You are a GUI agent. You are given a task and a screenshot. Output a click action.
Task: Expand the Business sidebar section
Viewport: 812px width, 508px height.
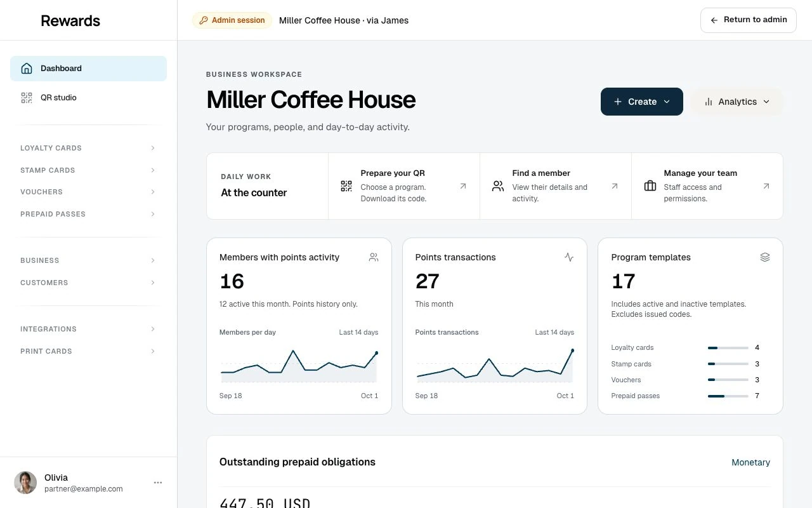pyautogui.click(x=88, y=260)
